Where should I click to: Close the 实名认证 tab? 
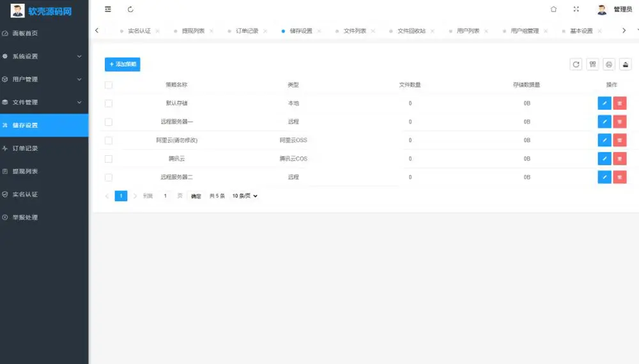point(158,31)
